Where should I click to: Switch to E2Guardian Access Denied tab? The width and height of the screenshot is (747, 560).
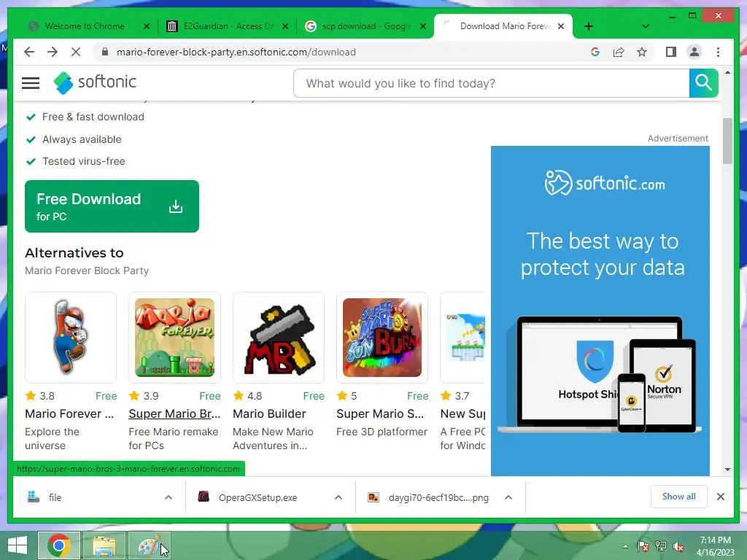[228, 26]
